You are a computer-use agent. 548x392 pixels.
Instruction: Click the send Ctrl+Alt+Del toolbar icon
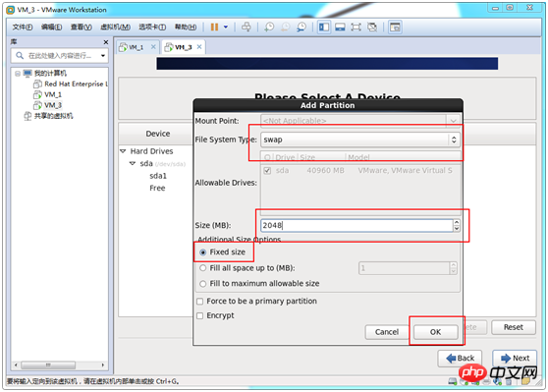pyautogui.click(x=247, y=27)
